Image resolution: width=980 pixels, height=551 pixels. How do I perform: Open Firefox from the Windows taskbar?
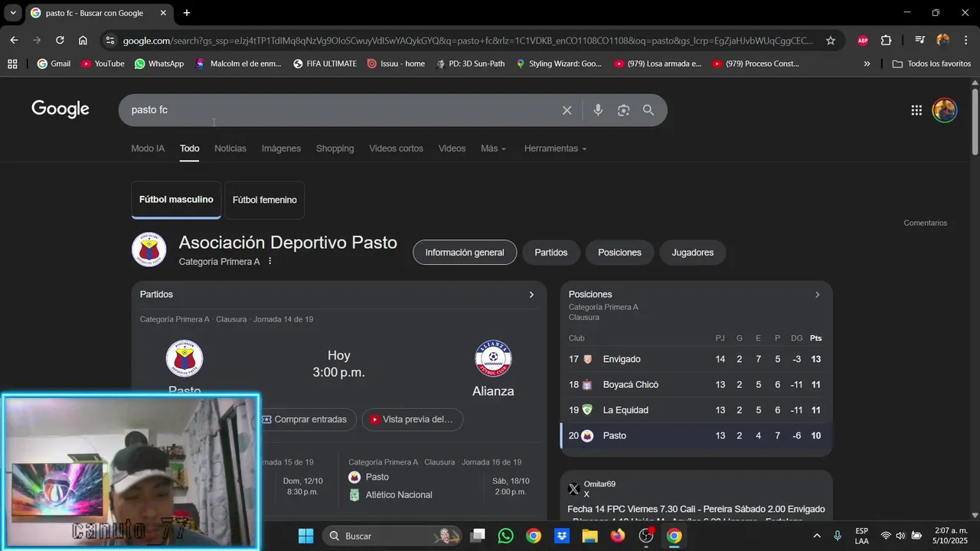618,536
